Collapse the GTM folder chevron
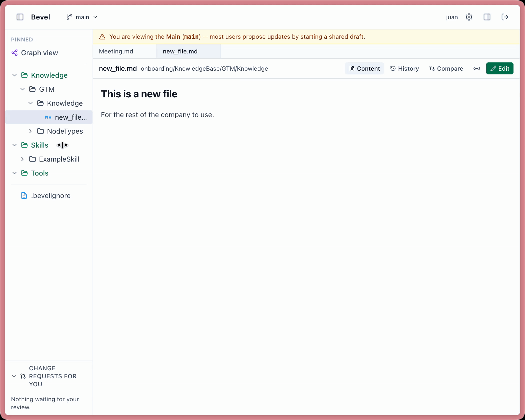The height and width of the screenshot is (420, 525). (22, 89)
